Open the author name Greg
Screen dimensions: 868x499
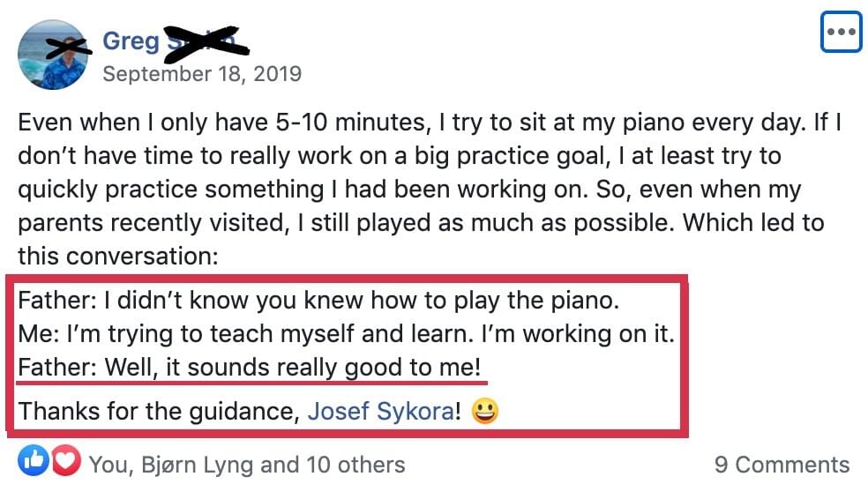[x=131, y=41]
